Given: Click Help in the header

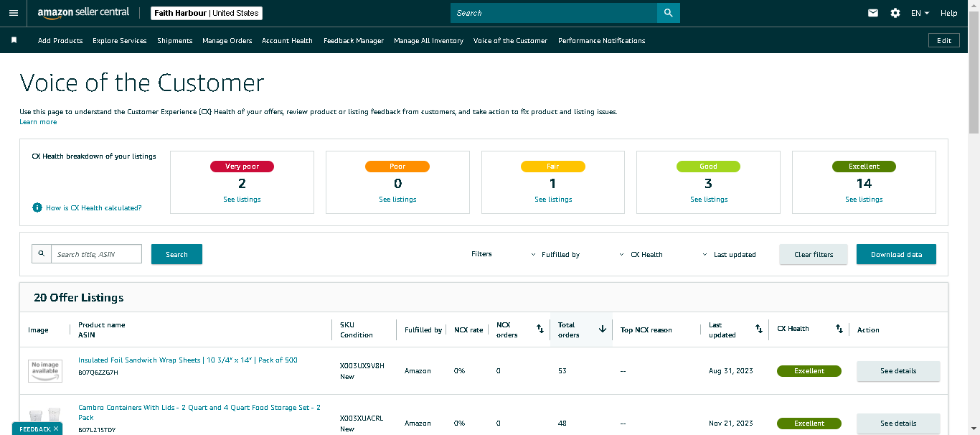Looking at the screenshot, I should coord(948,13).
